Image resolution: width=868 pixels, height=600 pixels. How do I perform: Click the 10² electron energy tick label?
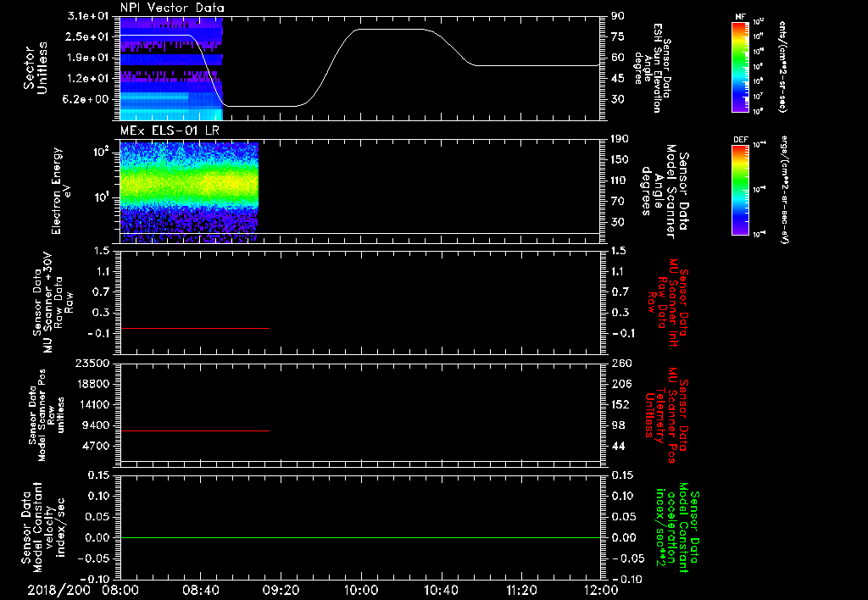click(103, 152)
